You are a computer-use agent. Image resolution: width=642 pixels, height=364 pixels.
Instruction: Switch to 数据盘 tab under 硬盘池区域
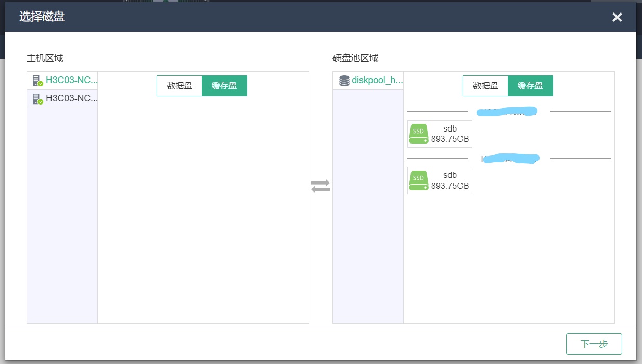point(485,86)
